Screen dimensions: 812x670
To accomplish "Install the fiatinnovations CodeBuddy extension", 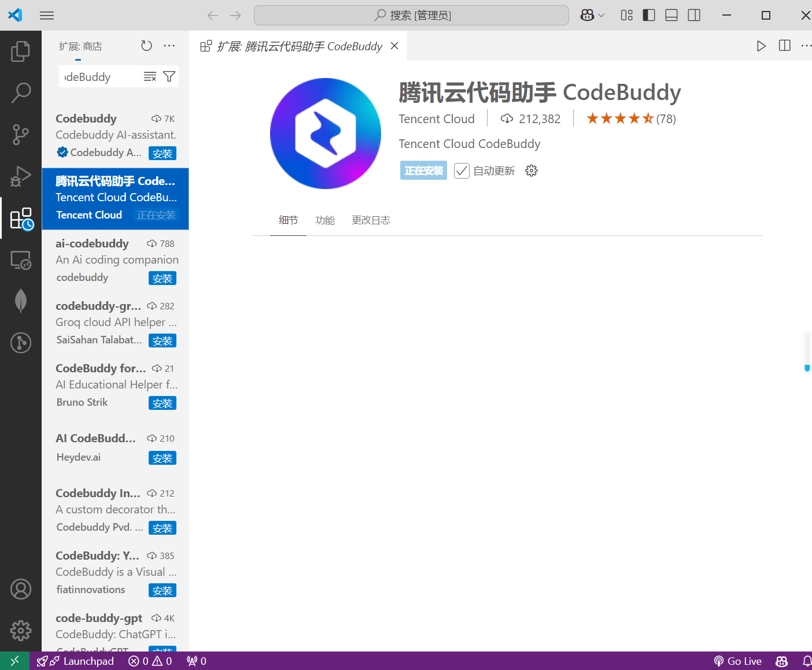I will 163,590.
